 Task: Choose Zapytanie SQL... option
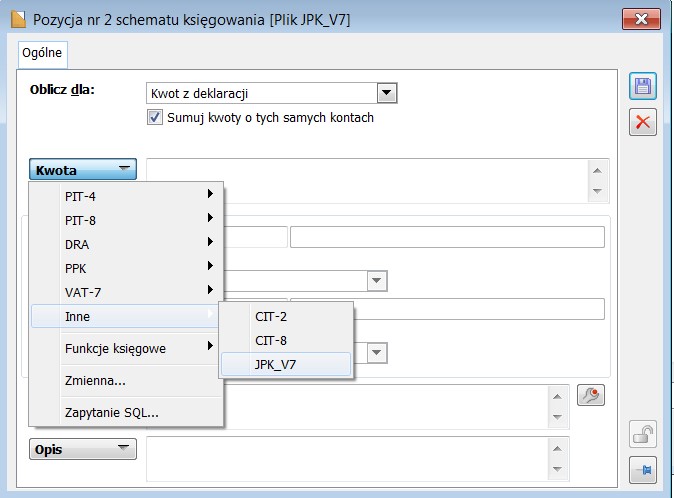pos(126,413)
